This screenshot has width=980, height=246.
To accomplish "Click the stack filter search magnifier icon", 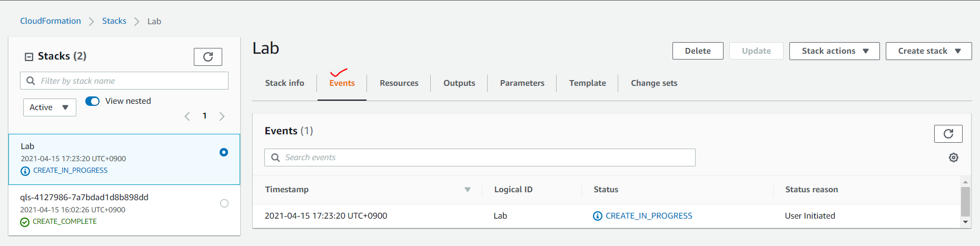I will tap(31, 81).
